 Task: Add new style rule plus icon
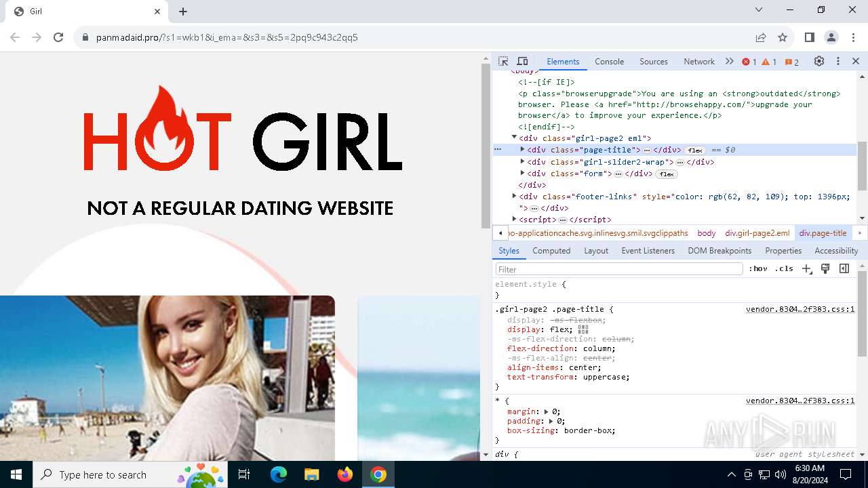pos(806,268)
